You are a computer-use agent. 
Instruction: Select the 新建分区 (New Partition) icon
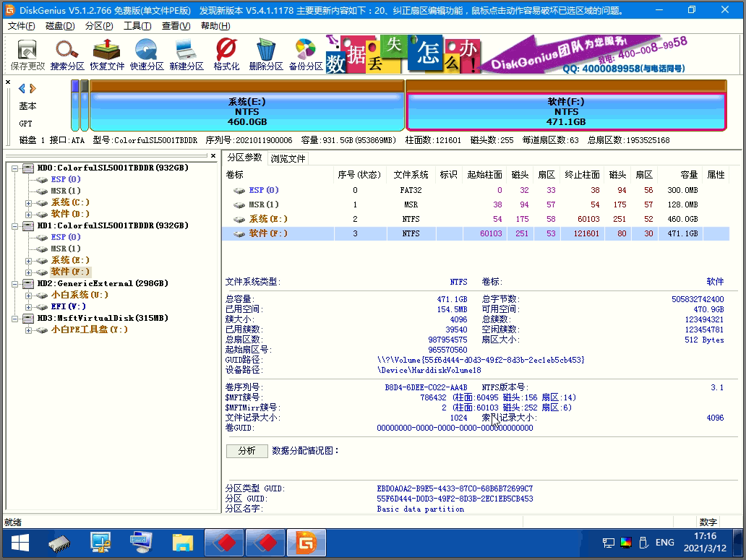pyautogui.click(x=186, y=55)
